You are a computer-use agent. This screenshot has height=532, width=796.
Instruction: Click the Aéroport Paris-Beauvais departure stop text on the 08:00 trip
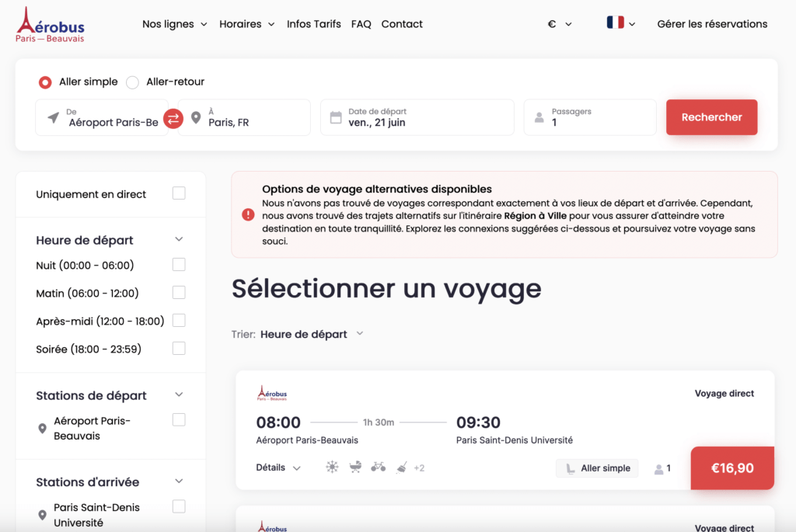(307, 440)
